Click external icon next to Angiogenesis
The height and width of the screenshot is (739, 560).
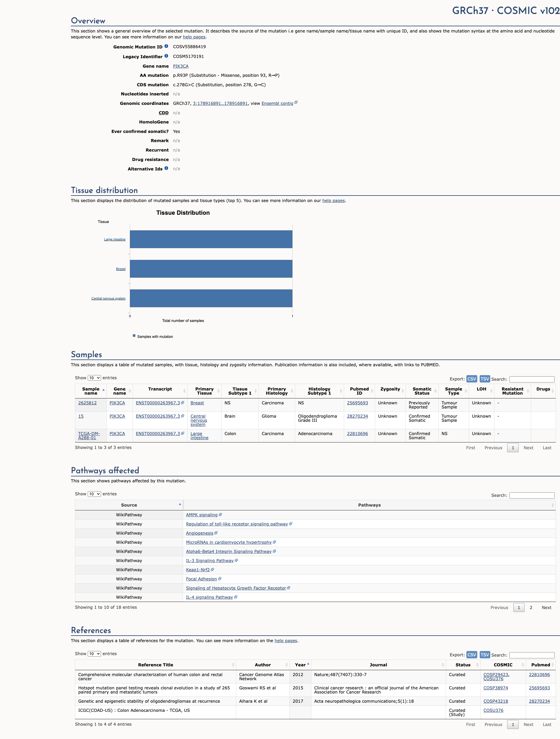[216, 533]
